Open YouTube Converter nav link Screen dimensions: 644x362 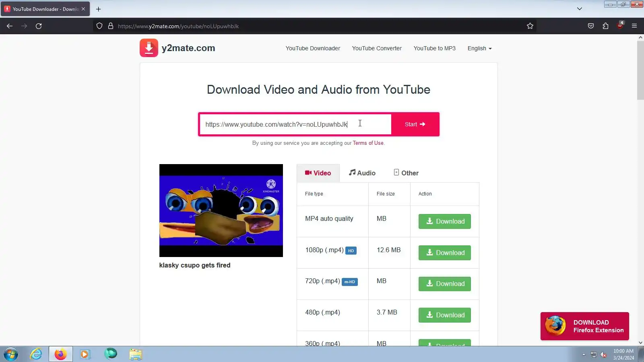377,48
